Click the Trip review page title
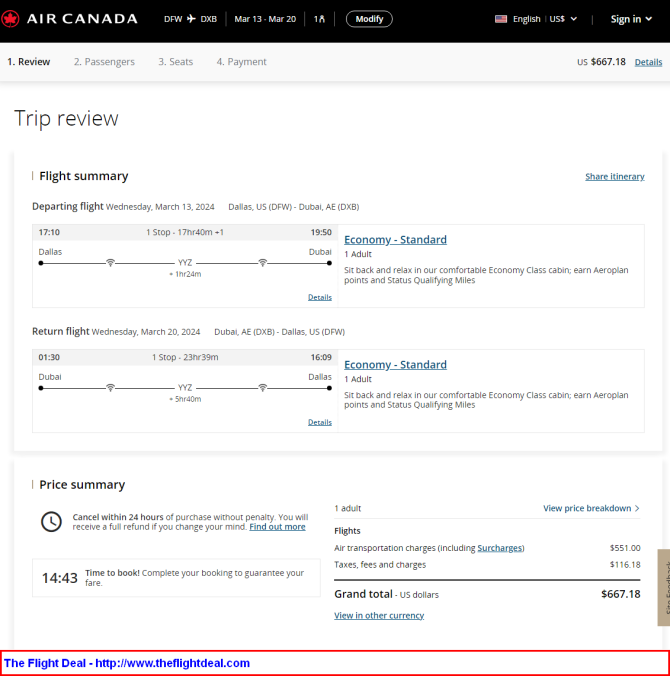The image size is (670, 676). click(x=66, y=118)
